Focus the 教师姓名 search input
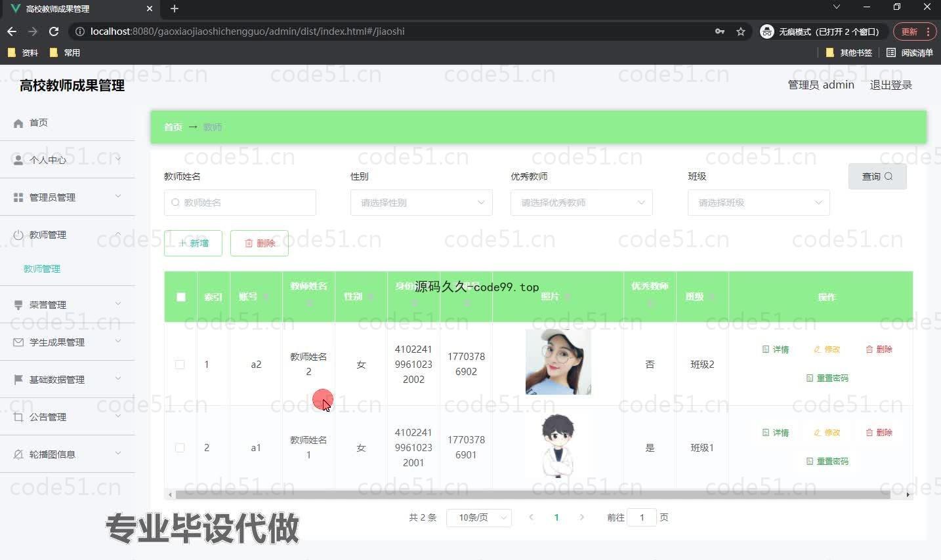 [240, 203]
